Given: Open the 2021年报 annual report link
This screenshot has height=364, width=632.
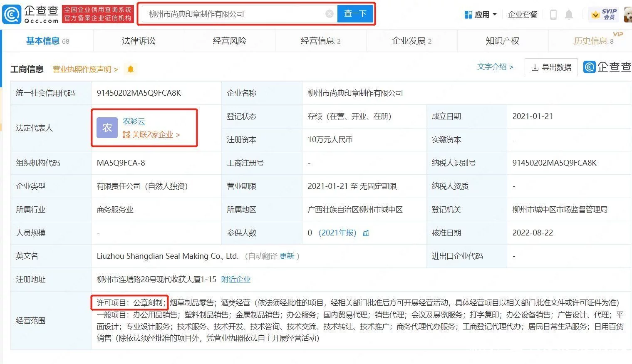Looking at the screenshot, I should [337, 233].
